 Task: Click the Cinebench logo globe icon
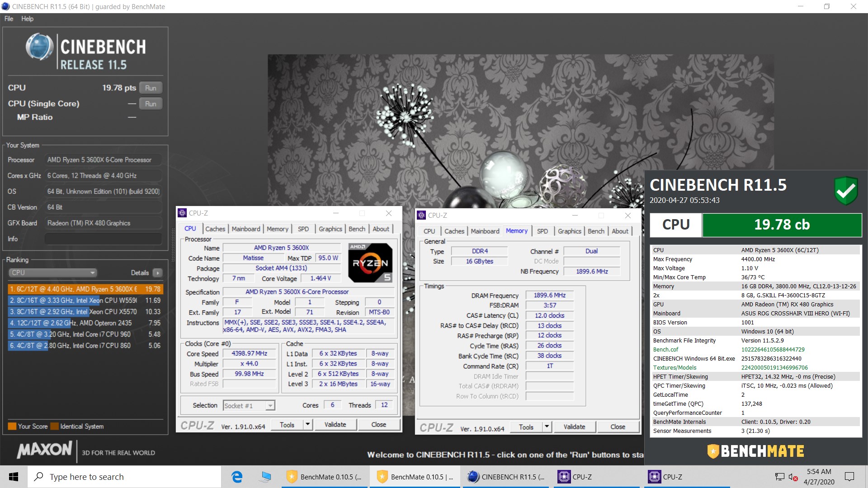[40, 47]
